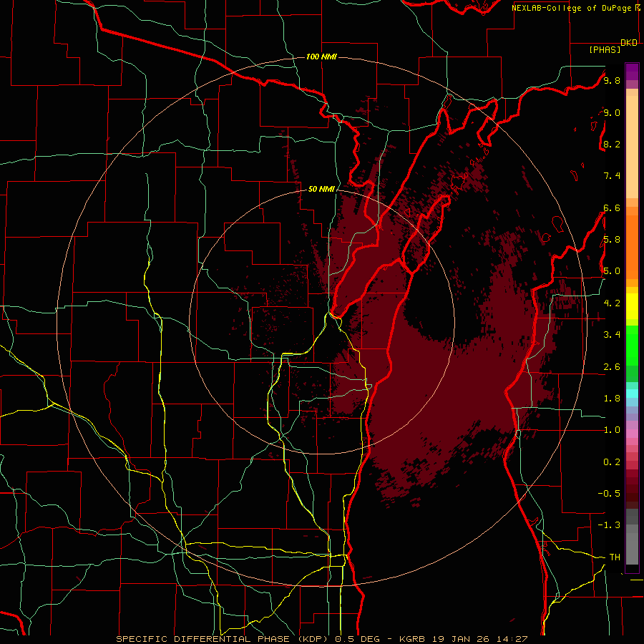This screenshot has height=644, width=644.
Task: Click the 4.2 scale value
Action: [x=612, y=303]
